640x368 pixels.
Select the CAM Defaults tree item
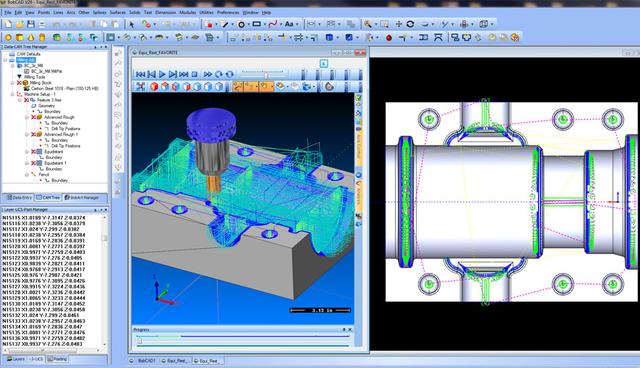point(29,54)
